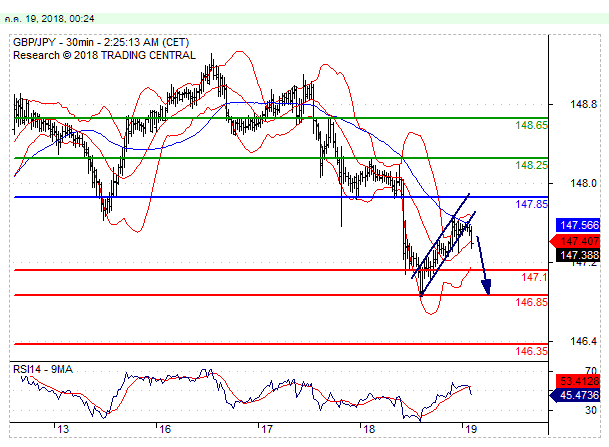609x447 pixels.
Task: Click date 13 on time axis
Action: coord(63,429)
